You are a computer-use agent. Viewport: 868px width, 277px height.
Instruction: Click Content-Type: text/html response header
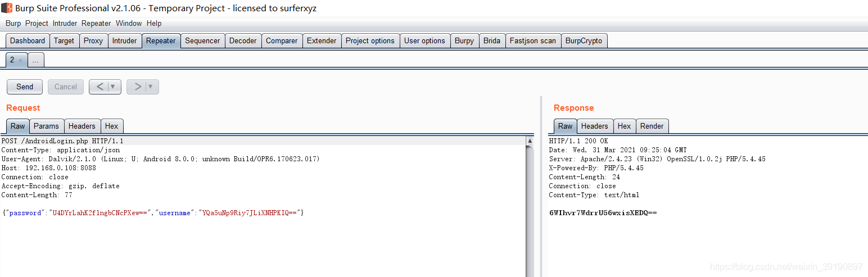pyautogui.click(x=594, y=195)
